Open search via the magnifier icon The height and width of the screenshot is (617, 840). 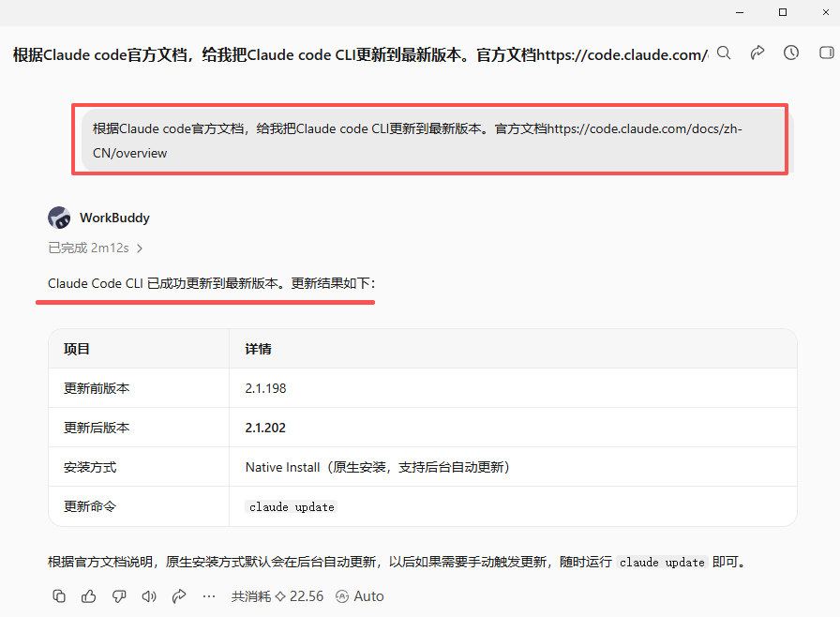tap(724, 53)
